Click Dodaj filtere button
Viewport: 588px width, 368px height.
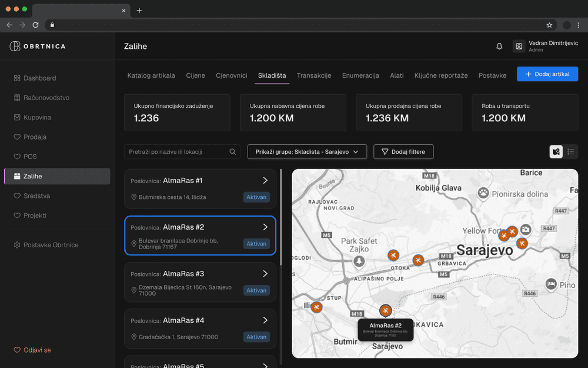403,152
